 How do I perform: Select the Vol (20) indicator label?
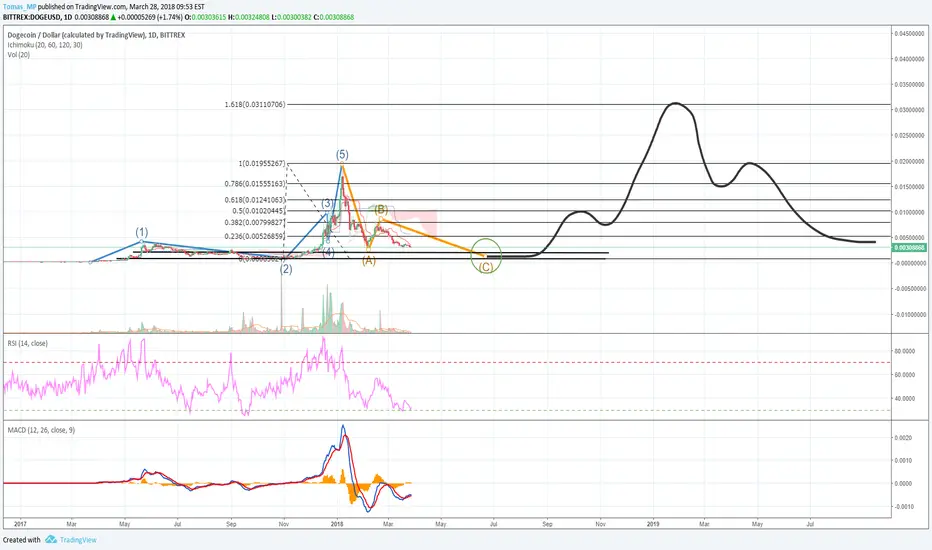click(x=18, y=55)
